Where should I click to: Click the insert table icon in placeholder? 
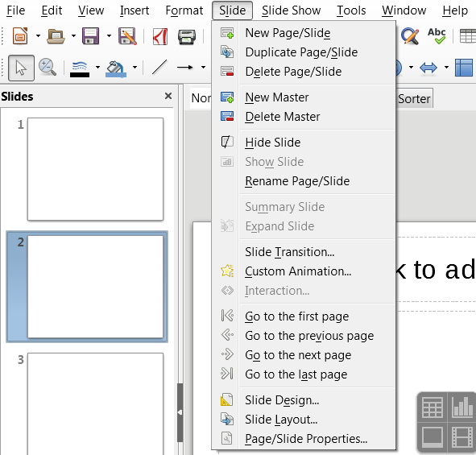pos(433,407)
